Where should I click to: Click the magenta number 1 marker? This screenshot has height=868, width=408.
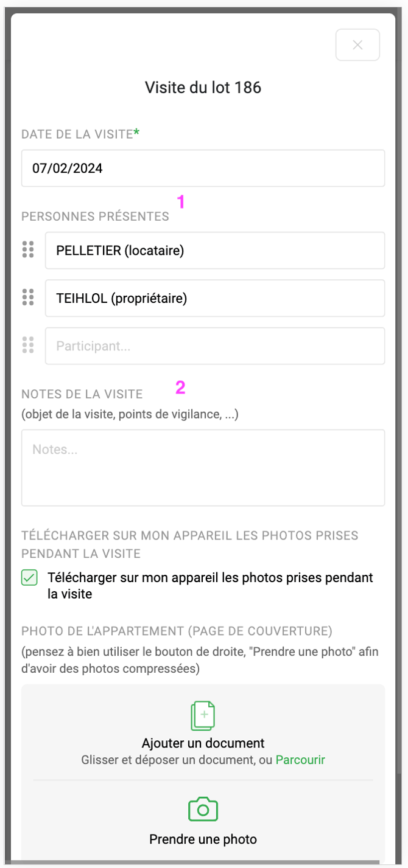click(x=180, y=202)
